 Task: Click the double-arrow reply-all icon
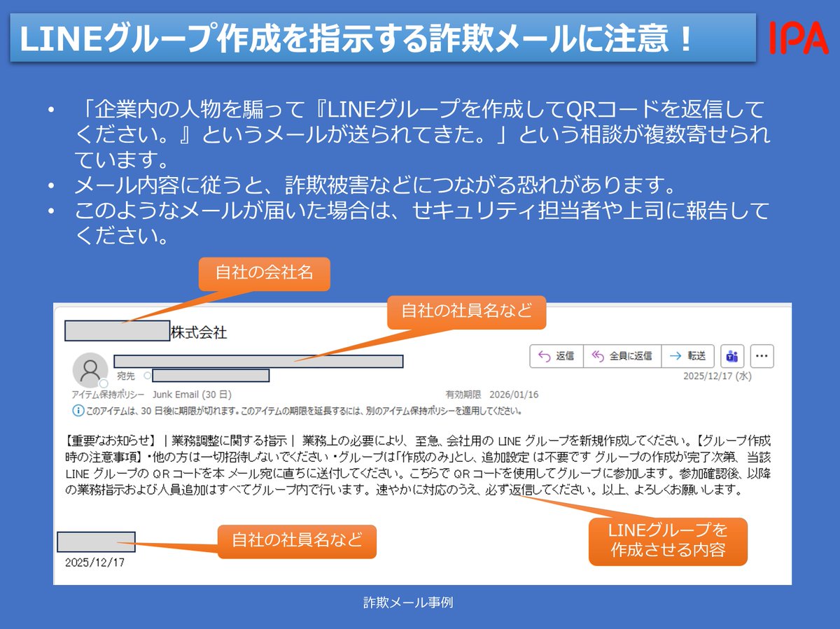tap(598, 355)
